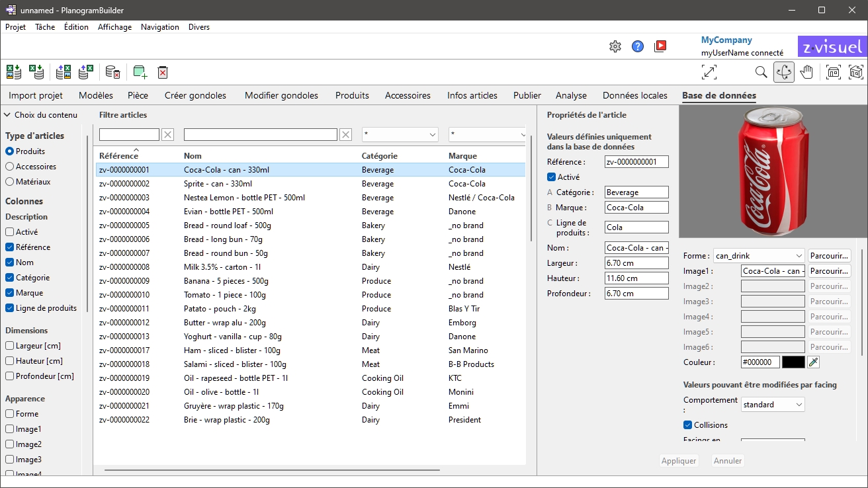Open the Navigation menu
This screenshot has width=868, height=488.
pos(160,27)
